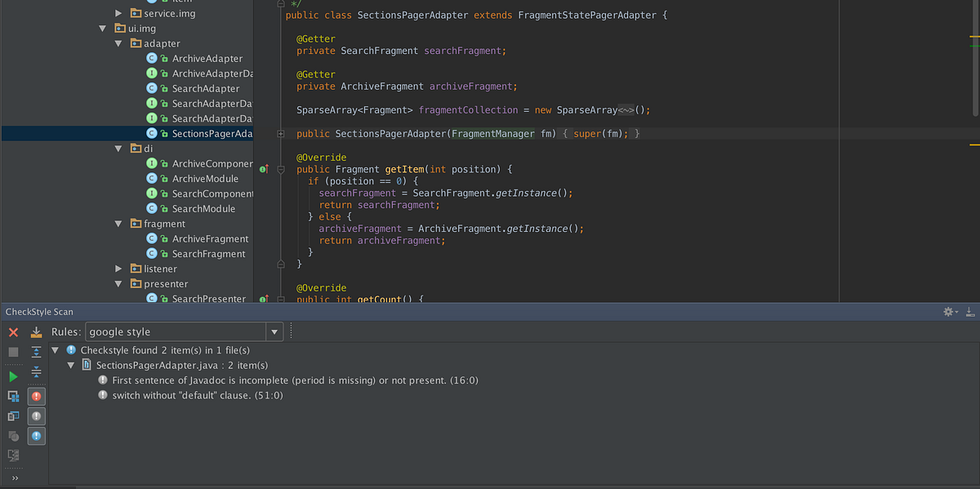Collapse the SectionsPagerAdapter.java results node
The height and width of the screenshot is (489, 980).
[x=70, y=365]
